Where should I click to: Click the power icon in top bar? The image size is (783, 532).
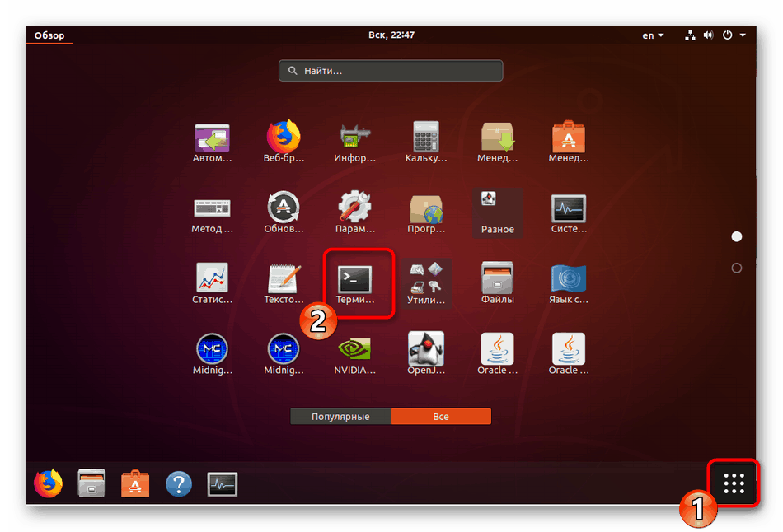(728, 35)
